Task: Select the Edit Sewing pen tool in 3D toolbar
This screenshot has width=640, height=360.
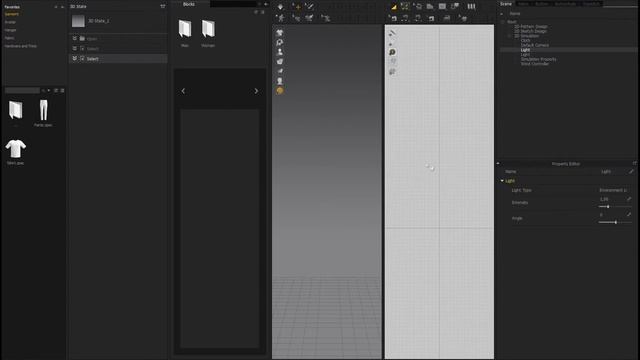Action: [x=310, y=7]
